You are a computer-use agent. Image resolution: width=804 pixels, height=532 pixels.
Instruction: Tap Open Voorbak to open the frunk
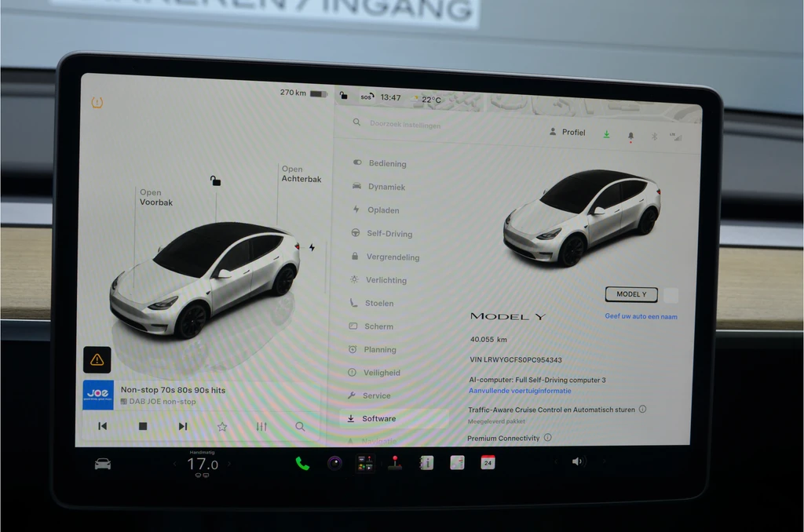[x=156, y=197]
